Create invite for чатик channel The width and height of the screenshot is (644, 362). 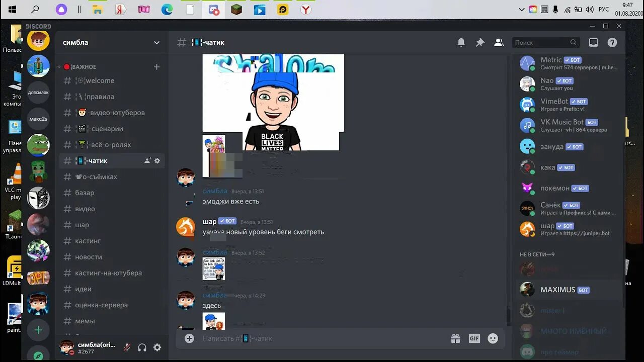pyautogui.click(x=147, y=161)
